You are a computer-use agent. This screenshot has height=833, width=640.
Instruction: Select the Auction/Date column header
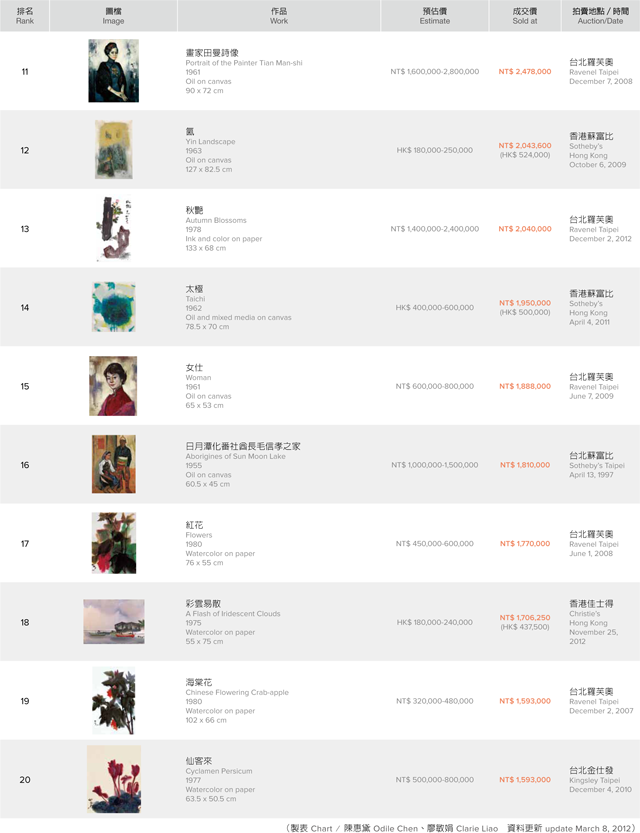coord(601,16)
